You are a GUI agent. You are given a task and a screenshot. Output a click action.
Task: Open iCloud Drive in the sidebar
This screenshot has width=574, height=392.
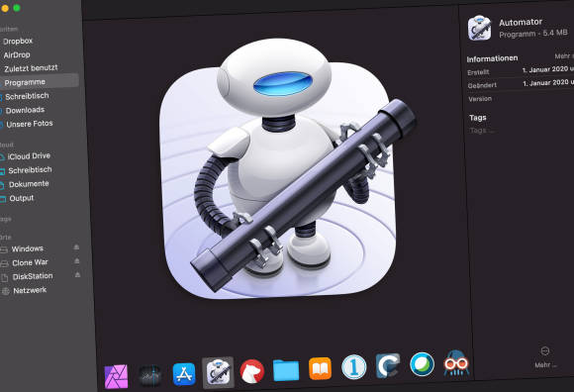[x=28, y=156]
